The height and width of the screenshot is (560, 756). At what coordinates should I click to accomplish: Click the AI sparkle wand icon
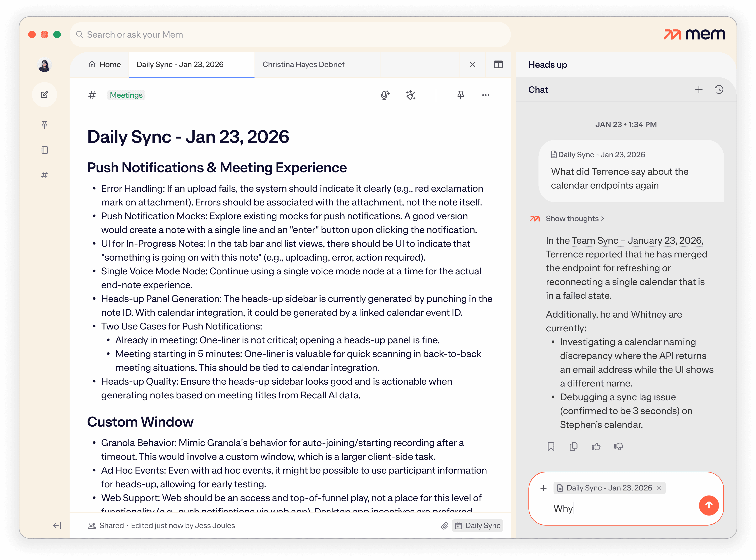click(410, 95)
